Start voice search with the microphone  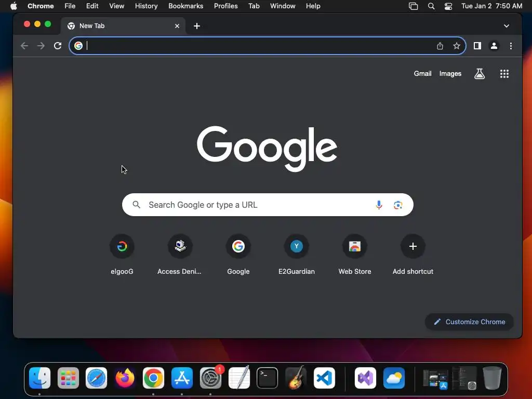(379, 205)
